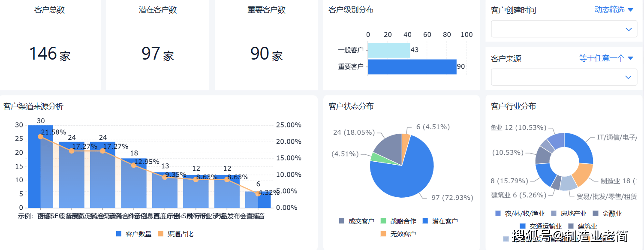The height and width of the screenshot is (250, 644).
Task: Select the 一般客户 bar showing 43
Action: pos(389,50)
